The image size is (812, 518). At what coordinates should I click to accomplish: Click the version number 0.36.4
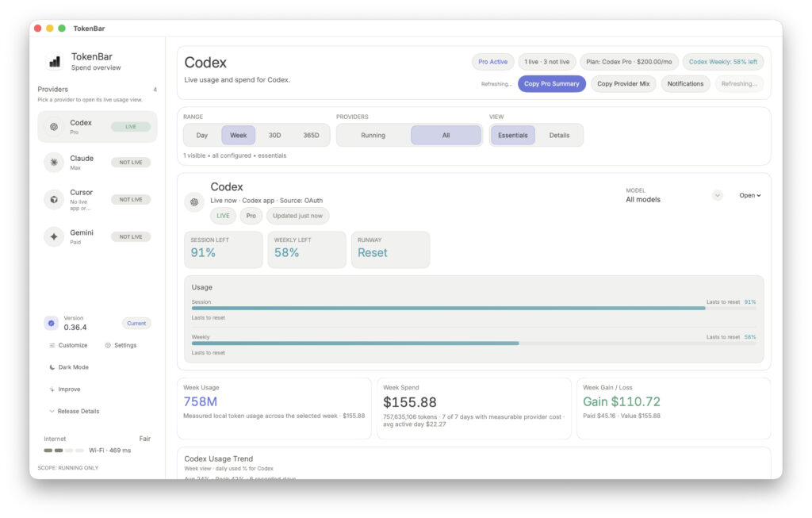pos(75,328)
